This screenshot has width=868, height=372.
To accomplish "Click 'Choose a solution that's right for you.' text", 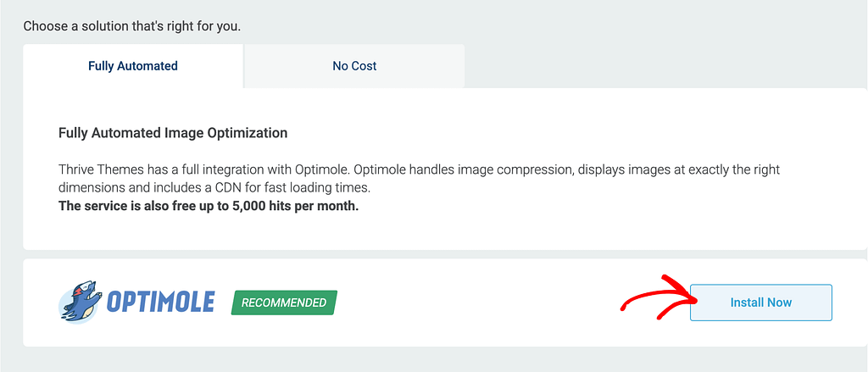I will tap(132, 26).
